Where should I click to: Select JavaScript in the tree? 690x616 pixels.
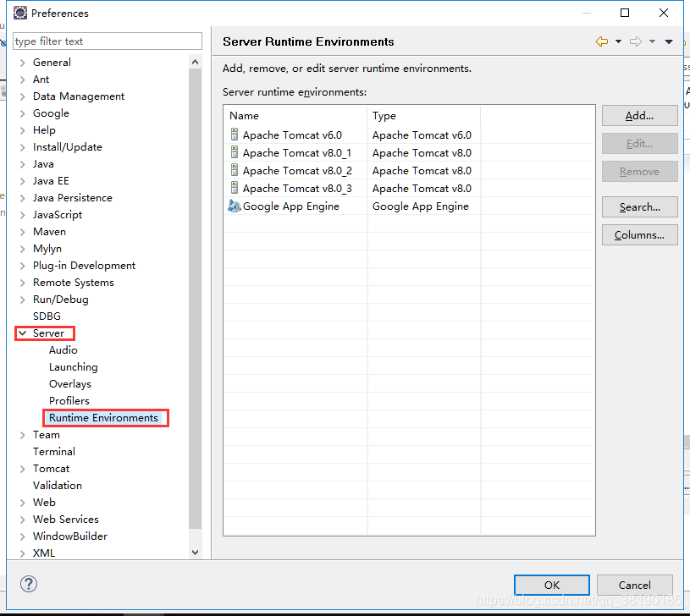(x=58, y=215)
